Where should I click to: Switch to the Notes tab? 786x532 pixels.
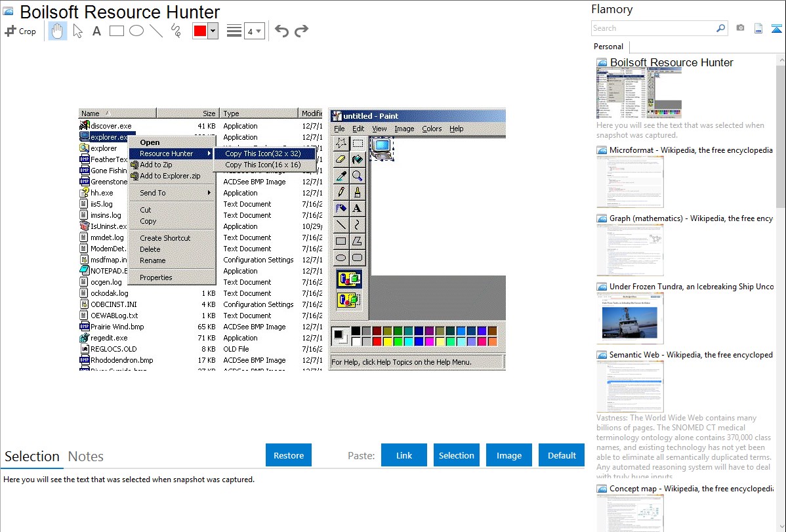[x=86, y=457]
